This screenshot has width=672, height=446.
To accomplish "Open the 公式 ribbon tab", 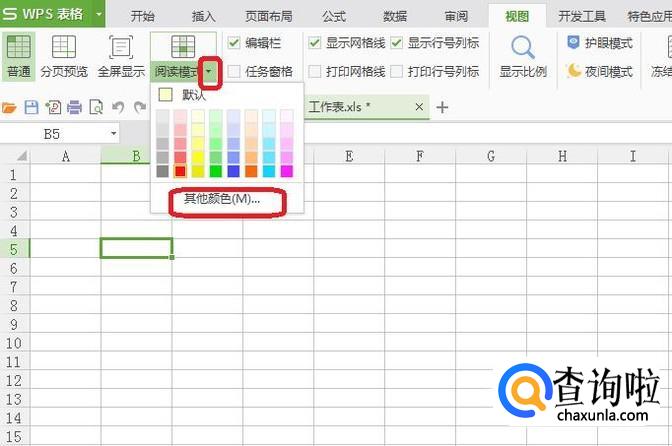I will [334, 16].
